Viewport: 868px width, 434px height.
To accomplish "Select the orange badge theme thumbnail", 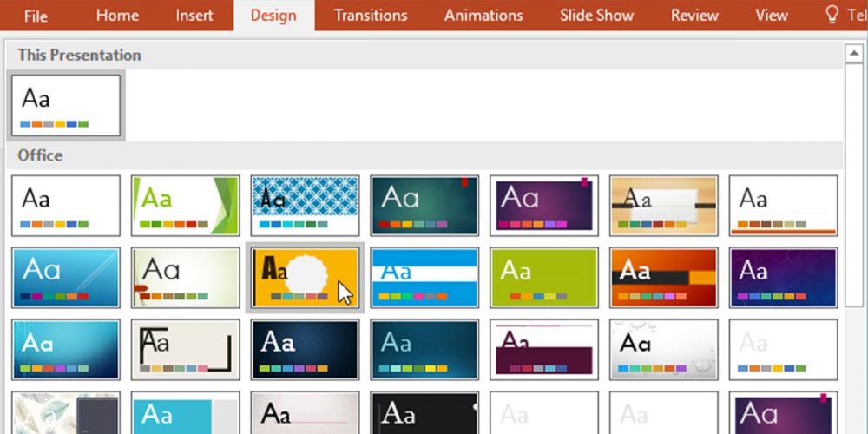I will (x=305, y=277).
